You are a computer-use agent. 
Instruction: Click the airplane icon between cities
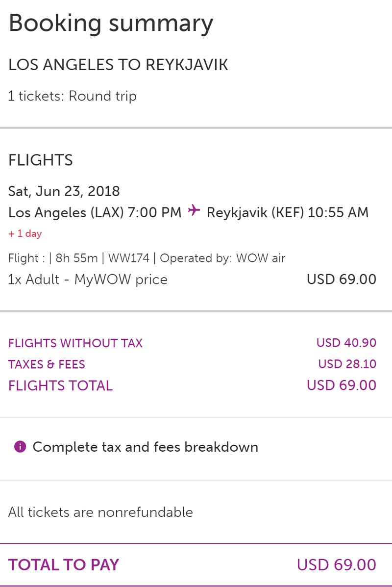click(194, 211)
